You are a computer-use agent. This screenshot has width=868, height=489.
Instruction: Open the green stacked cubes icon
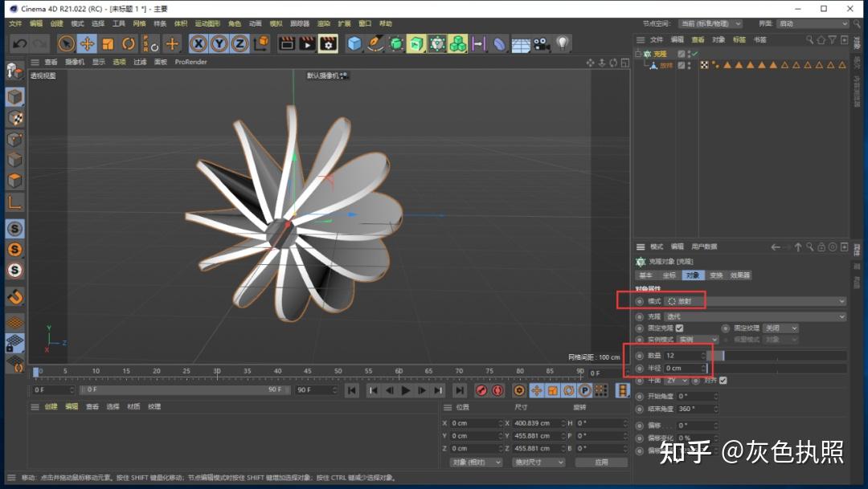(x=458, y=43)
